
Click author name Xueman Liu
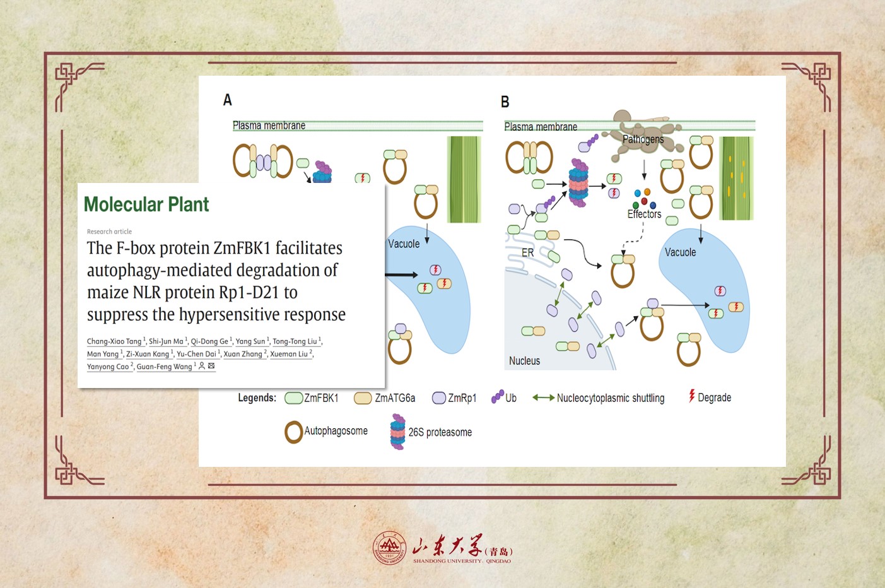point(289,354)
